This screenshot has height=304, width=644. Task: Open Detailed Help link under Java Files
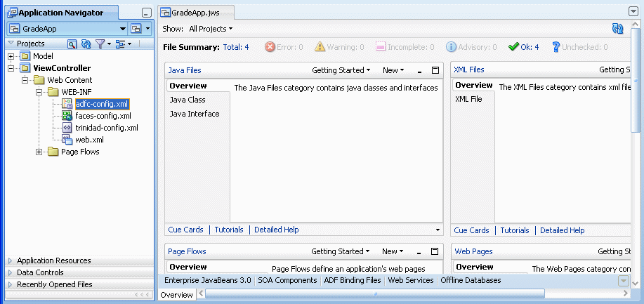(x=277, y=230)
